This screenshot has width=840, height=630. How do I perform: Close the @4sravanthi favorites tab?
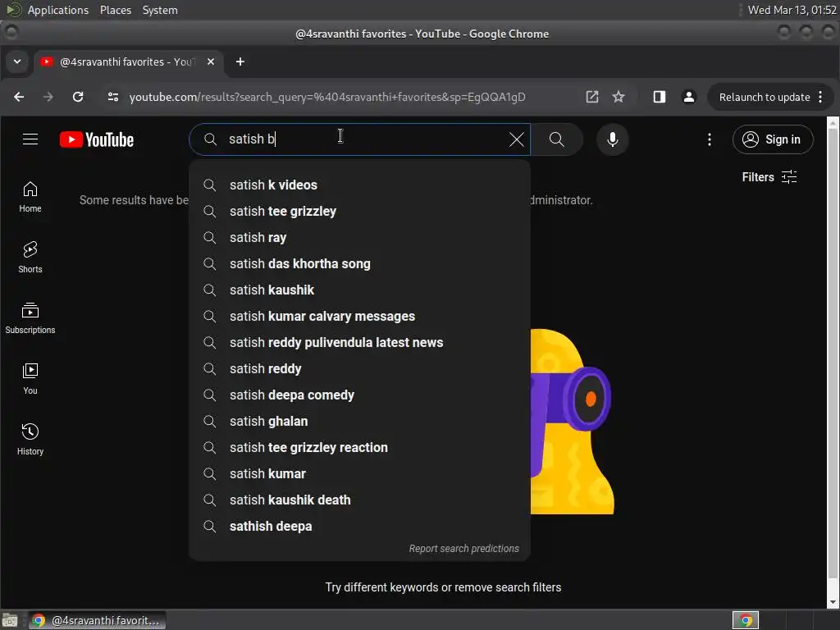point(211,62)
